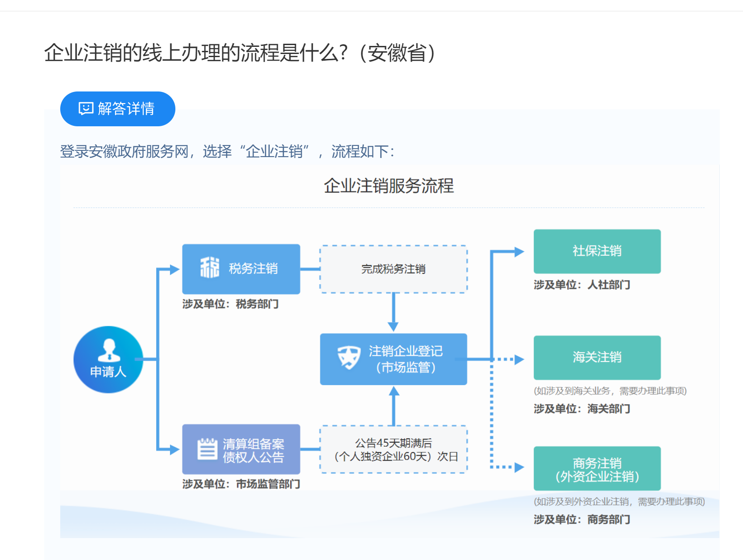The height and width of the screenshot is (560, 743).
Task: Click the shield star icon in 注销企业登记
Action: [349, 358]
